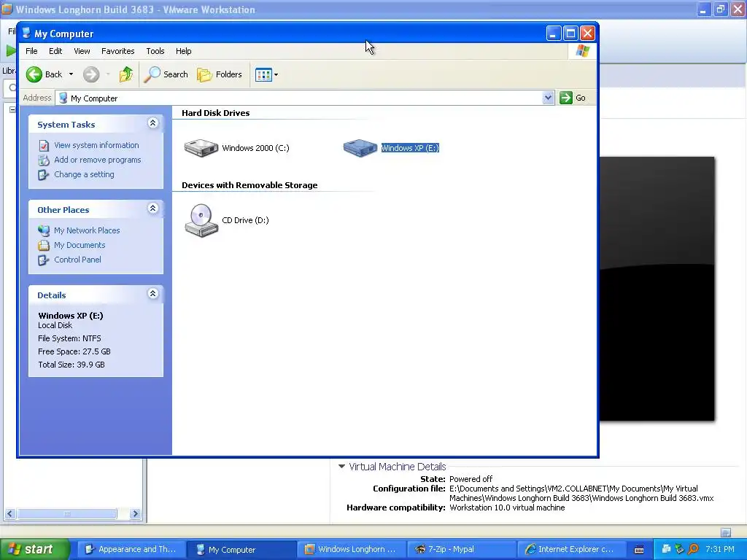747x560 pixels.
Task: Open the Views dropdown button
Action: [266, 74]
